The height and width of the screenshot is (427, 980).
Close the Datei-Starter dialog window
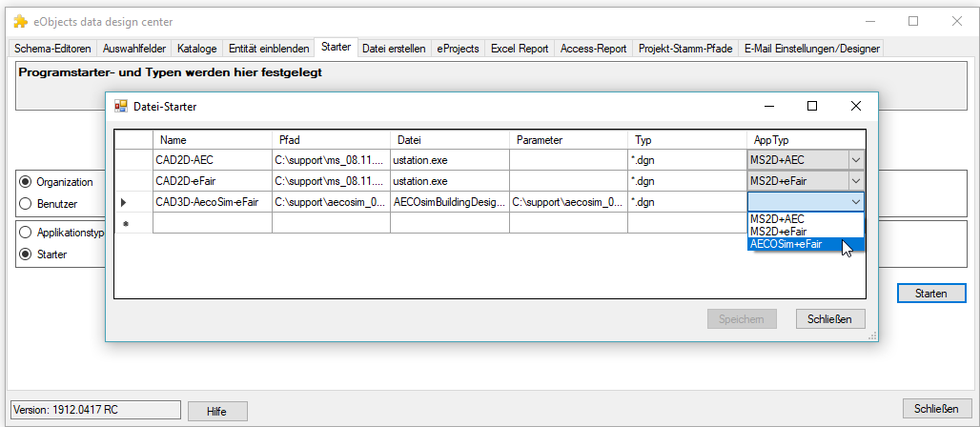tap(856, 106)
